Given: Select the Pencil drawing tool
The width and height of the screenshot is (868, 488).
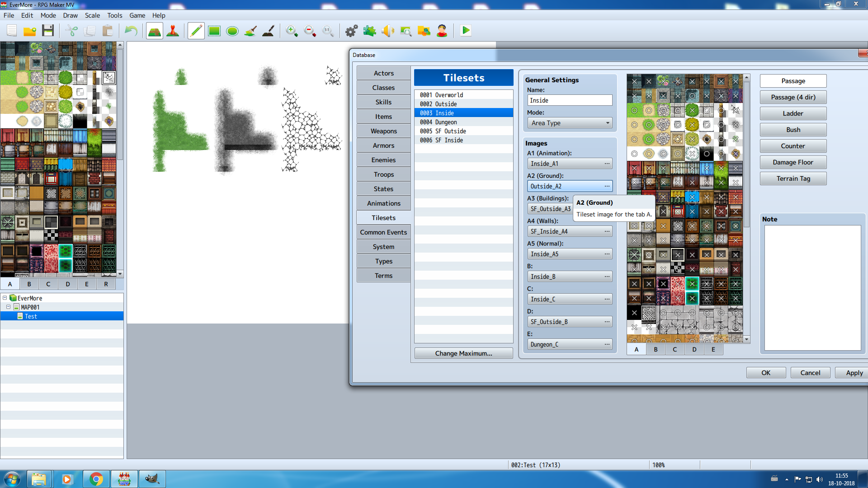Looking at the screenshot, I should click(x=196, y=31).
